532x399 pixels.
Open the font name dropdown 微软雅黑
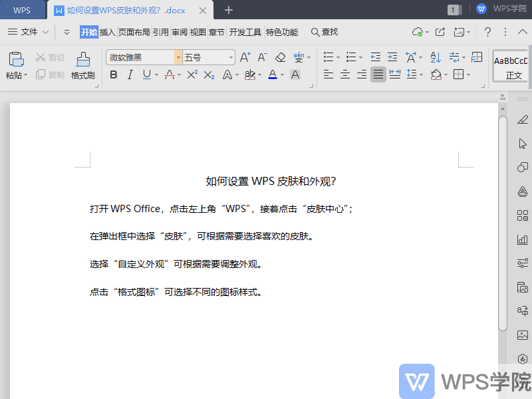tap(178, 57)
